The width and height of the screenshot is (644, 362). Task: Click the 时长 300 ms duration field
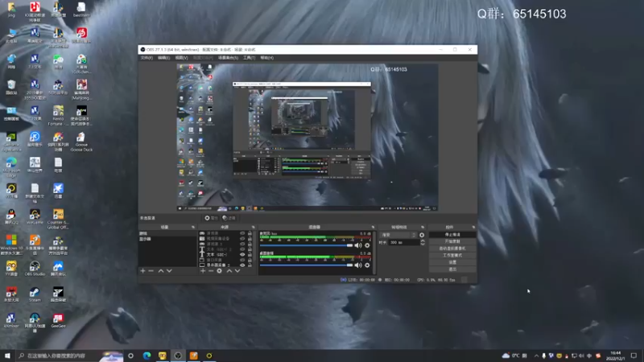click(x=404, y=243)
